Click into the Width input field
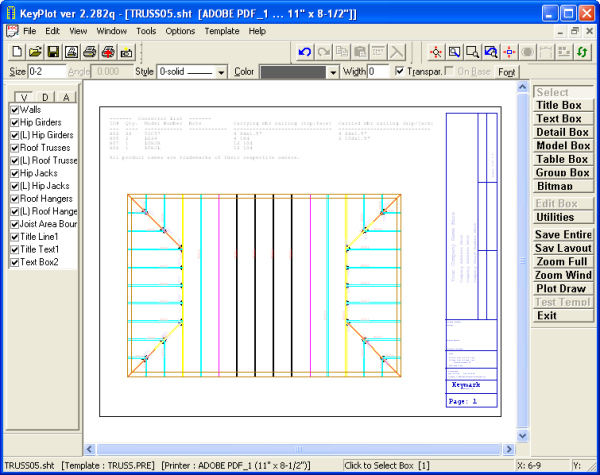This screenshot has width=600, height=475. tap(378, 72)
